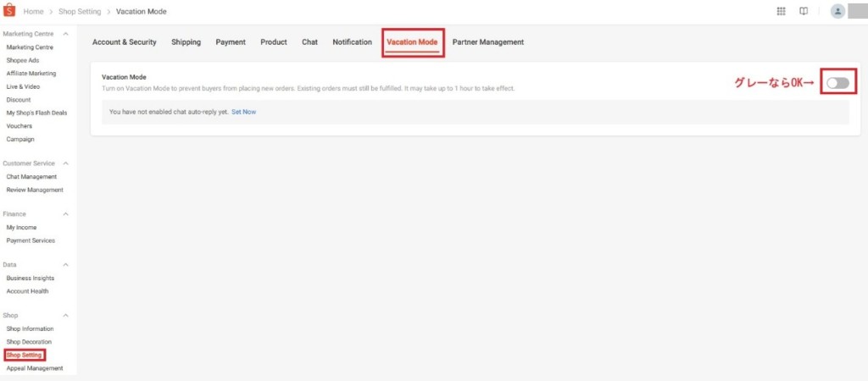Open Chat Management in sidebar
Viewport: 868px width, 381px height.
pos(31,177)
